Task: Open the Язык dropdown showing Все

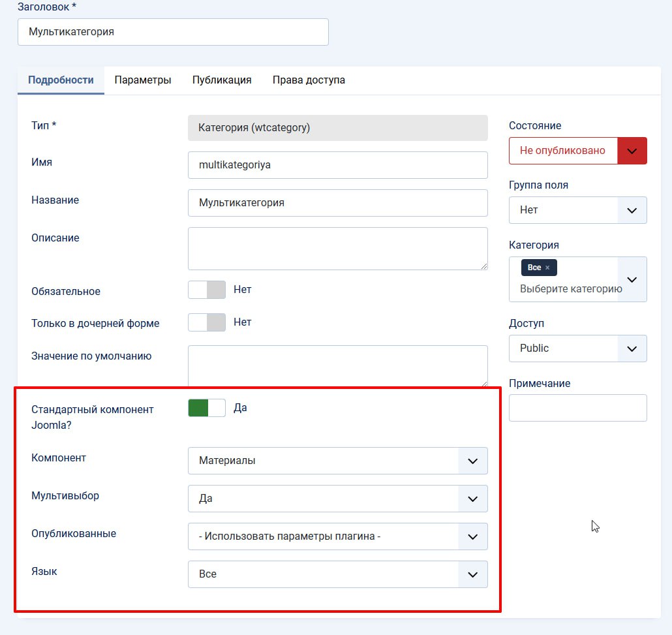Action: (338, 574)
